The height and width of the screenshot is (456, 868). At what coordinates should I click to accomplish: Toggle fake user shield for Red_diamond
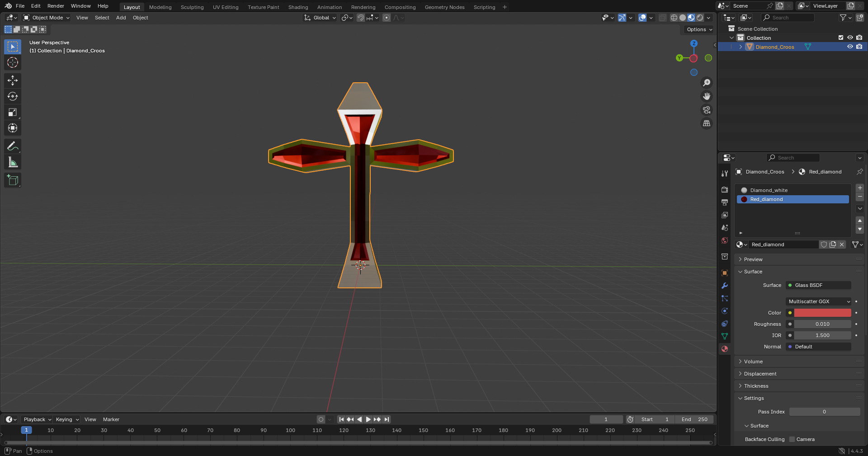pyautogui.click(x=824, y=244)
